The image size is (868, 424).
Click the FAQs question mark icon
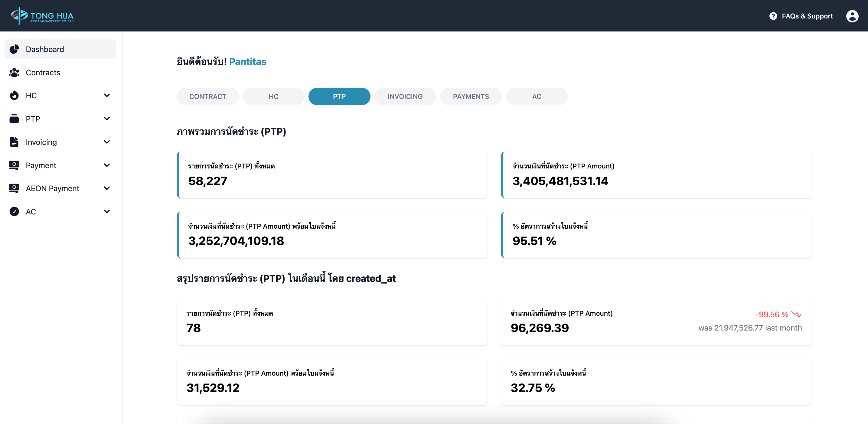(773, 16)
